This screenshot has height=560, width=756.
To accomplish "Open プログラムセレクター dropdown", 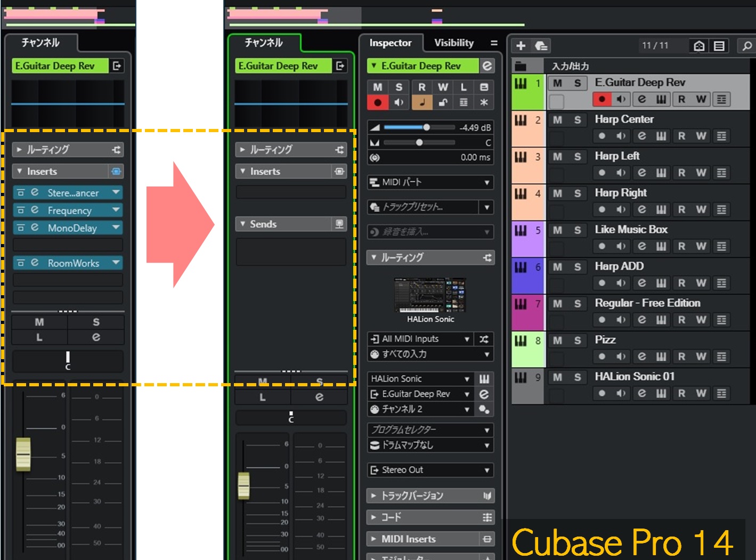I will [430, 429].
